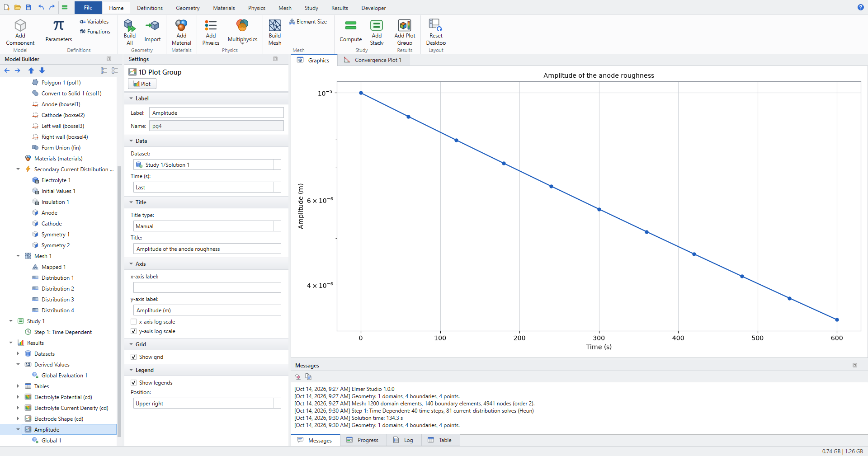Click the Add Plot Group icon
Viewport: 868px width, 456px height.
pyautogui.click(x=405, y=25)
